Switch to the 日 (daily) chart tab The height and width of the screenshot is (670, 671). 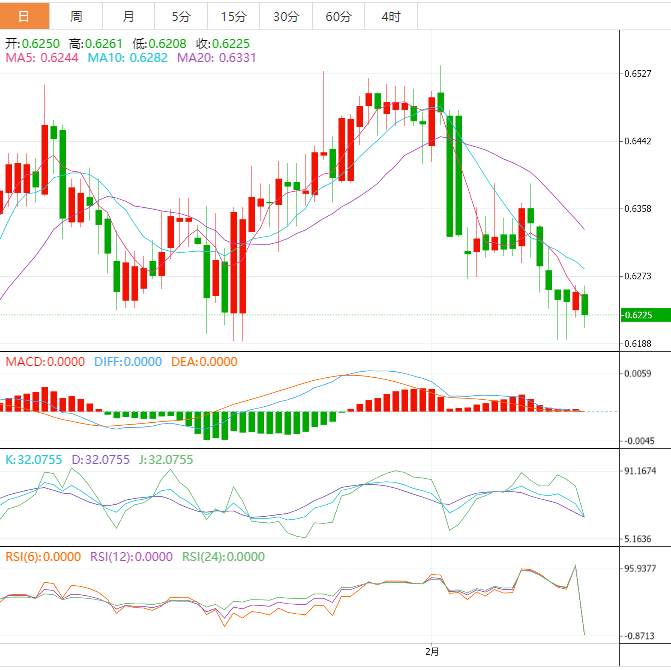coord(25,16)
